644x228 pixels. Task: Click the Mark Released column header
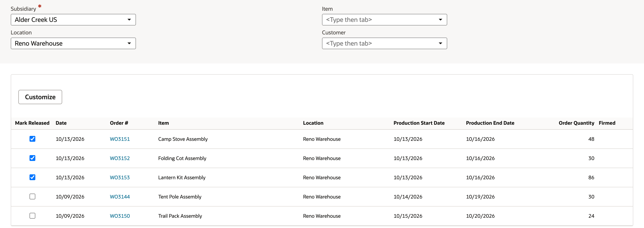tap(32, 123)
